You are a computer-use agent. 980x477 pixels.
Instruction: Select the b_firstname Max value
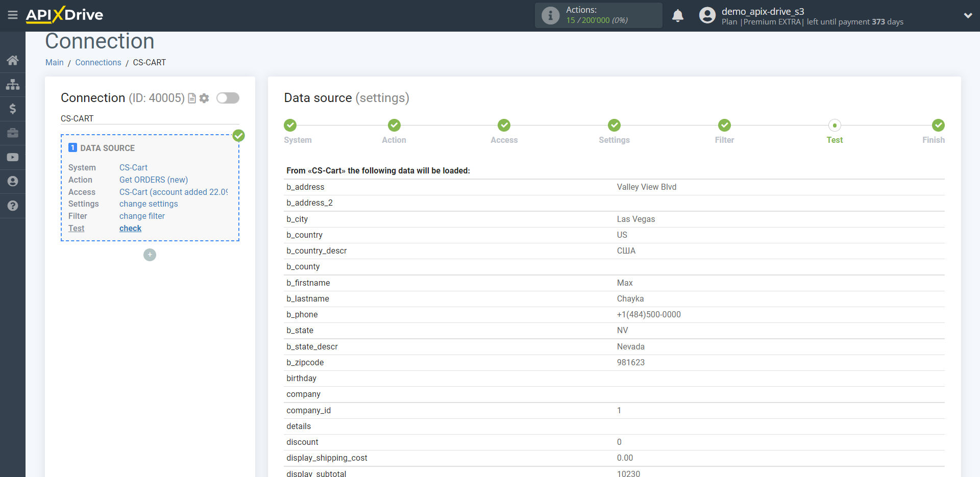[x=624, y=283]
